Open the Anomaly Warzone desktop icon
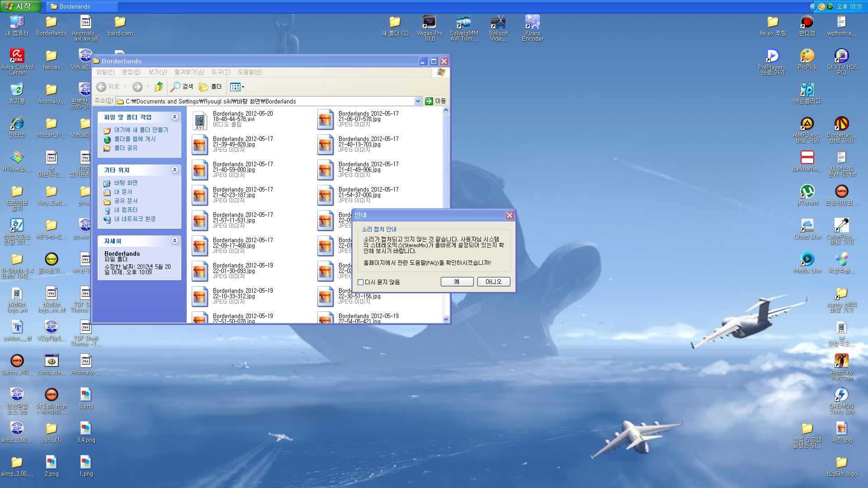The width and height of the screenshot is (868, 488). 841,367
